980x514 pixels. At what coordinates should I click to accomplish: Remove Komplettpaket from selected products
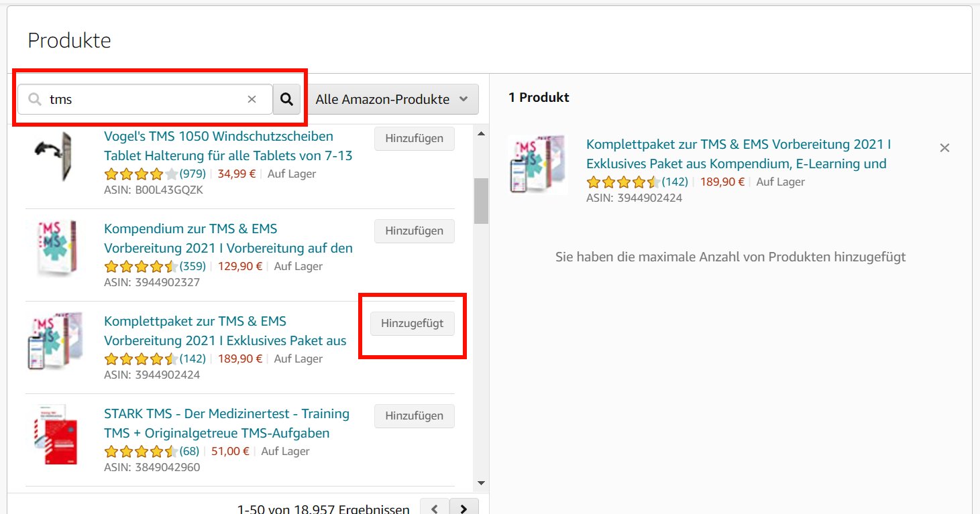pos(944,148)
